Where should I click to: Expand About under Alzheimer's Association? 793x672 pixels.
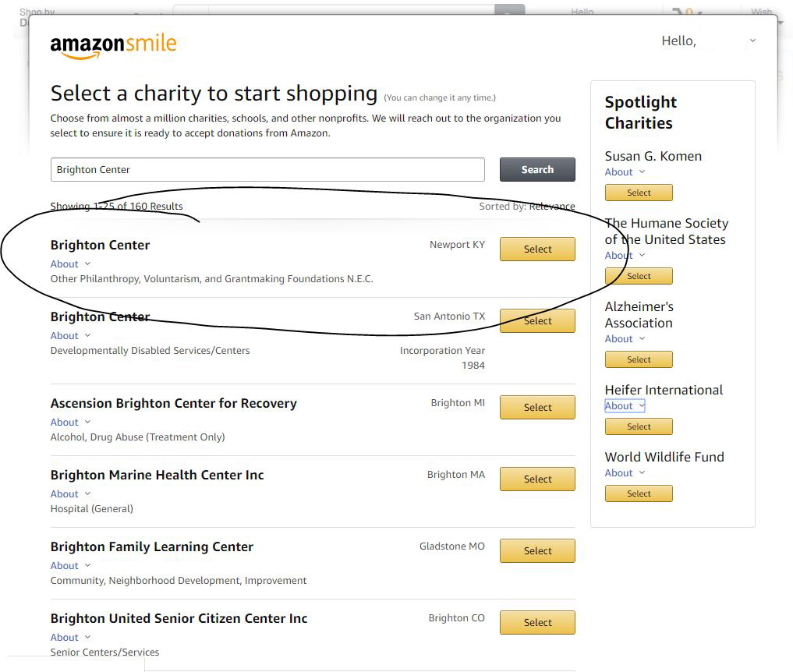click(625, 339)
